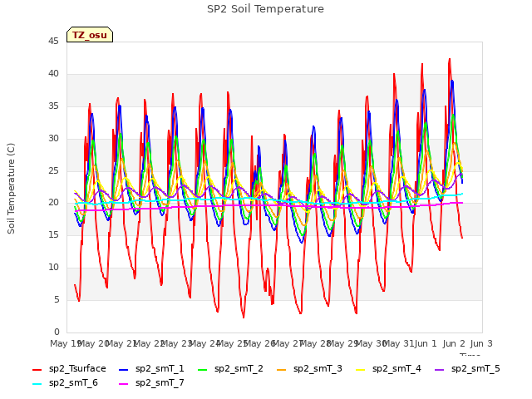The height and width of the screenshot is (399, 532).
Task: Click the red sp2_Tsurface legend swatch
Action: [x=37, y=369]
